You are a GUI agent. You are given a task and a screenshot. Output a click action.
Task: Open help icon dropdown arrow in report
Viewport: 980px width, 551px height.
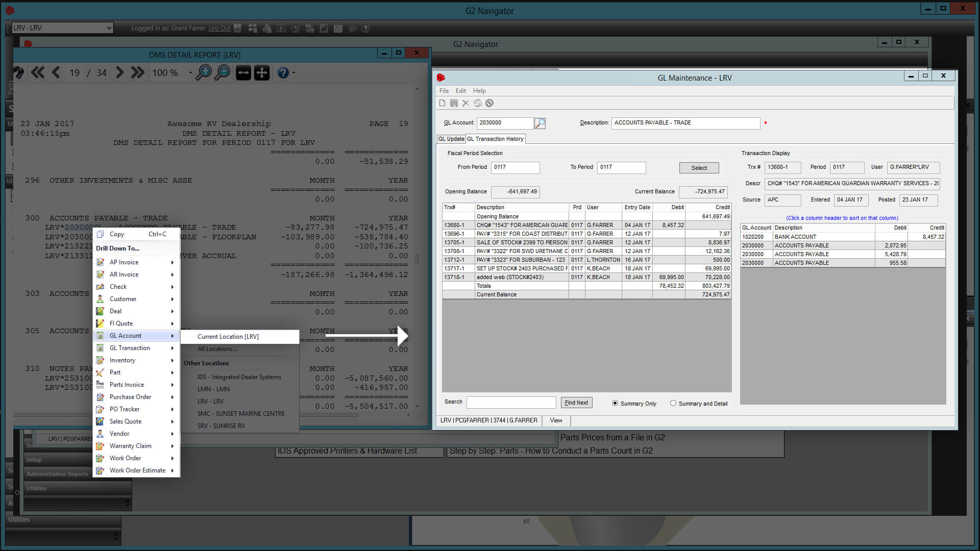[x=293, y=73]
